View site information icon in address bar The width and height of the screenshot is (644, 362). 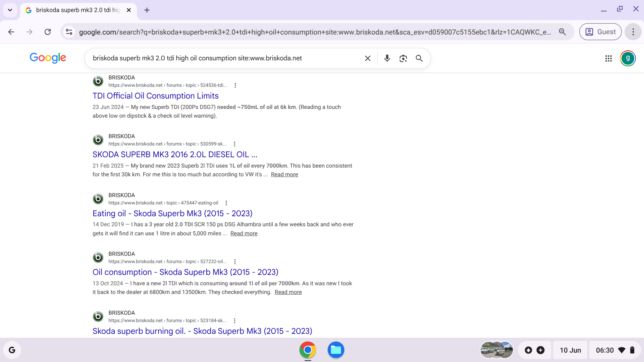[x=69, y=32]
